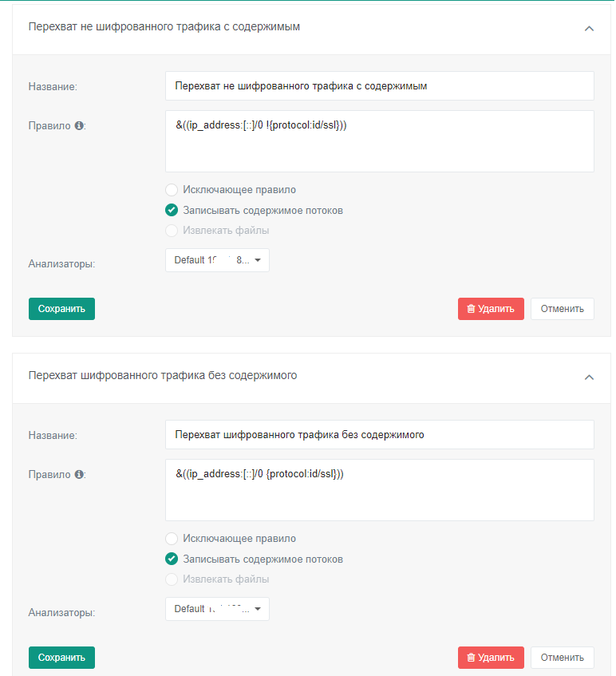Toggle Записывать содержимое потоков in the first rule
This screenshot has width=616, height=676.
(172, 211)
